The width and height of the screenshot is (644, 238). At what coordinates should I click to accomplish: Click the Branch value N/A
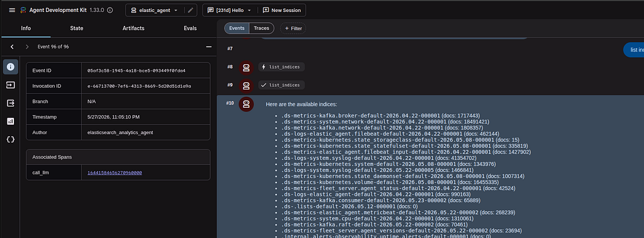tap(92, 101)
